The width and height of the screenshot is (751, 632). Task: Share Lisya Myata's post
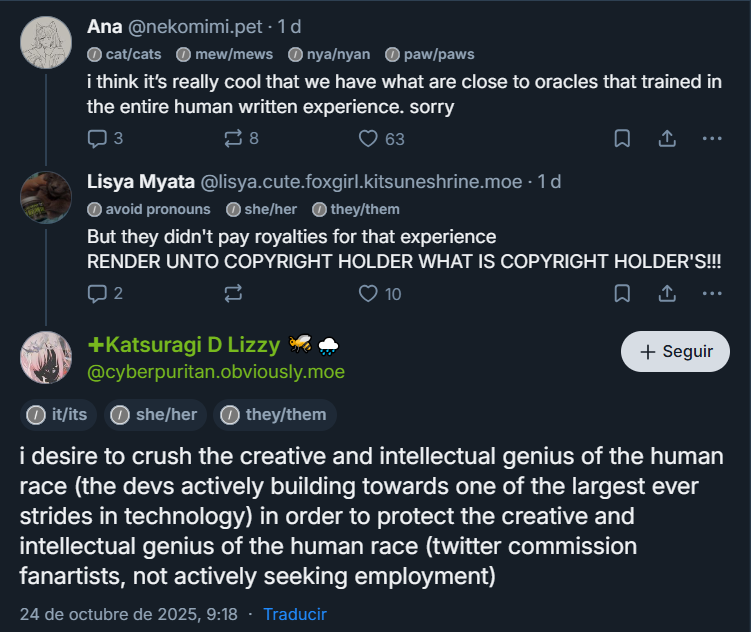click(x=667, y=293)
